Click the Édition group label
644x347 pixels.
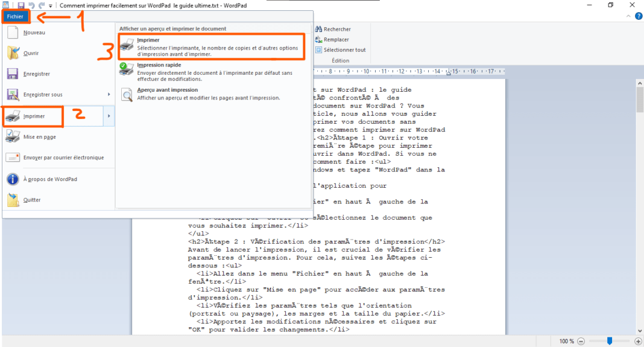(341, 60)
